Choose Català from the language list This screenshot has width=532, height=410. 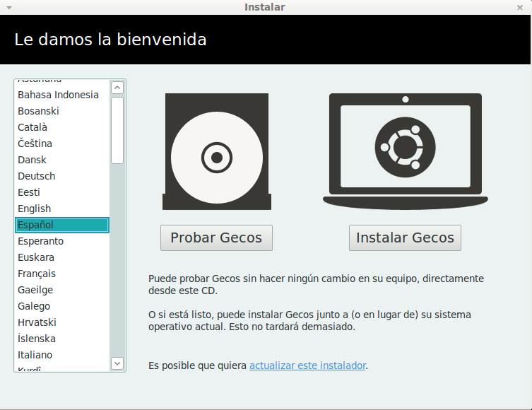62,127
